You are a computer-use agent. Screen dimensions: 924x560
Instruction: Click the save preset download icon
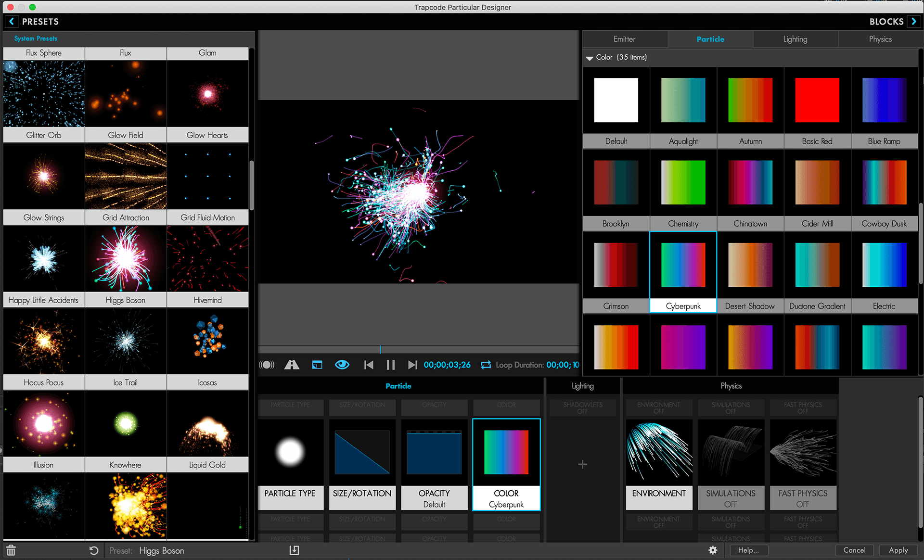(294, 550)
